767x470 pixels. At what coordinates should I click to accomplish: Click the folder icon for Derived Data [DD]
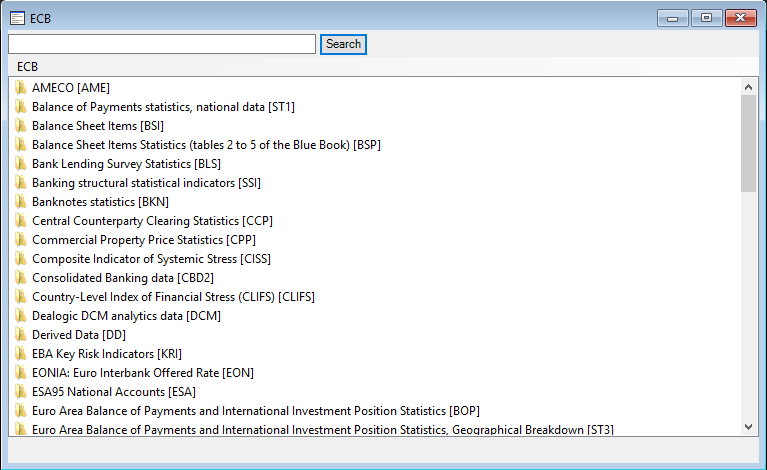coord(21,335)
